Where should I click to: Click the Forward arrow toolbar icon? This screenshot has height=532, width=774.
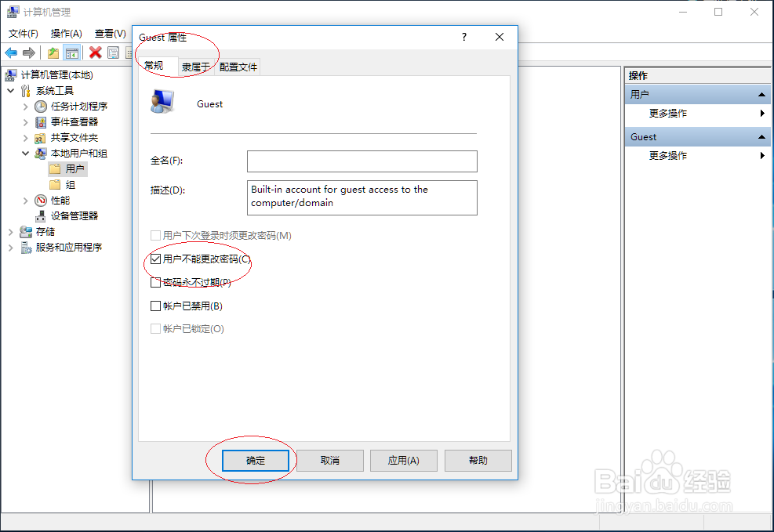pos(29,52)
